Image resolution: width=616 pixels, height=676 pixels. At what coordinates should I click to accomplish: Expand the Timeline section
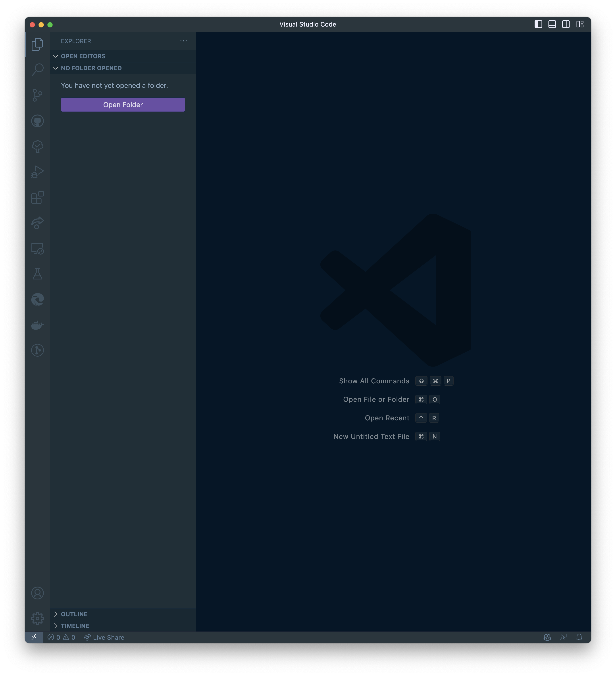click(x=75, y=626)
